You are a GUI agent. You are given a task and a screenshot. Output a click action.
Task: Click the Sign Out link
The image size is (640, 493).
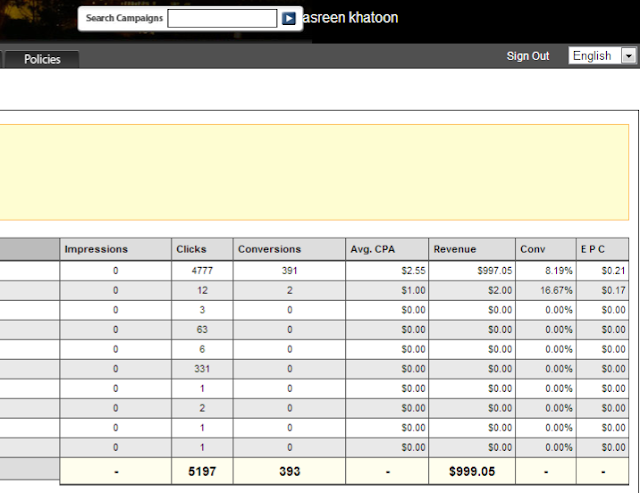tap(528, 56)
